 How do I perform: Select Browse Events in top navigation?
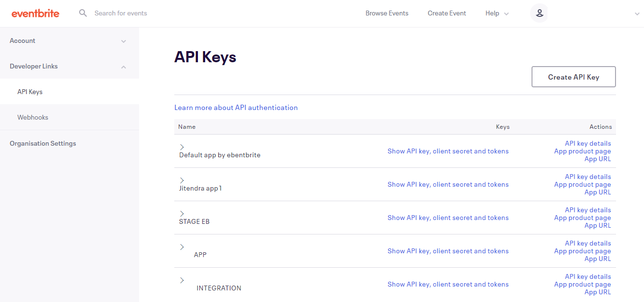tap(387, 13)
